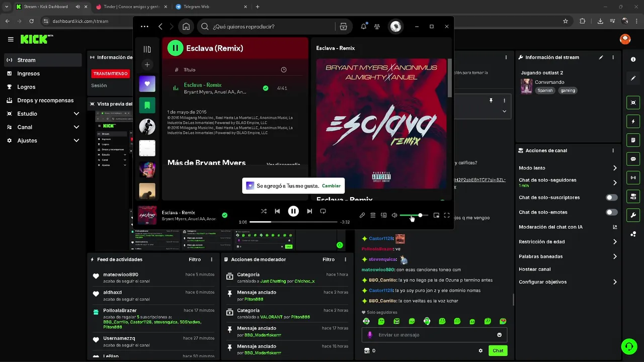Open Restricción de edad settings
644x362 pixels.
[x=568, y=242]
